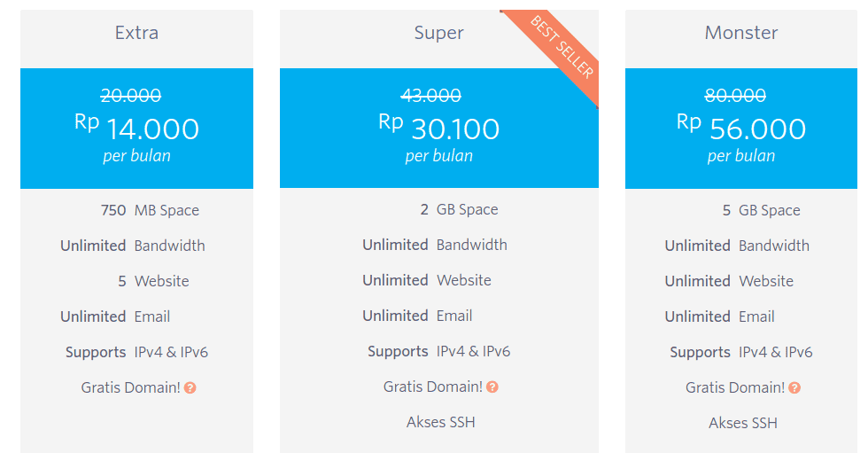Click the help icon beside Super's Gratis Domain

coord(492,387)
